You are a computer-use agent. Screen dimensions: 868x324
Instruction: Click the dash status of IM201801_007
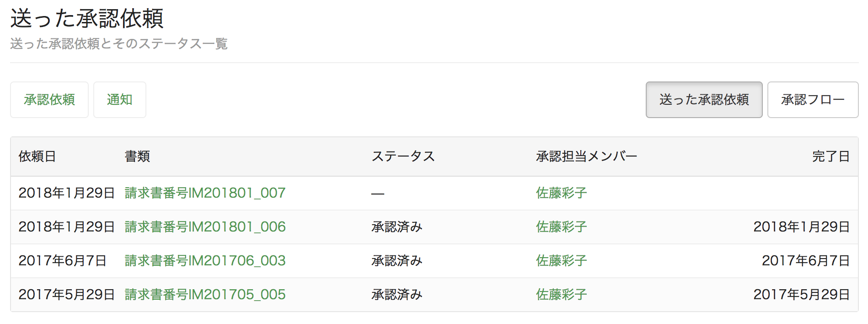click(378, 194)
